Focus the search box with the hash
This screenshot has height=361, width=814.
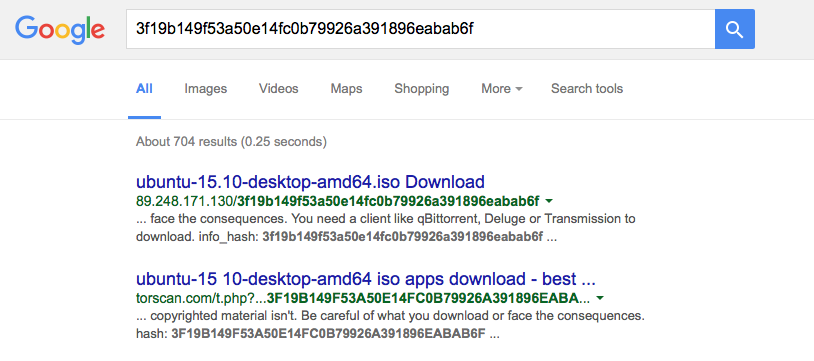(420, 29)
